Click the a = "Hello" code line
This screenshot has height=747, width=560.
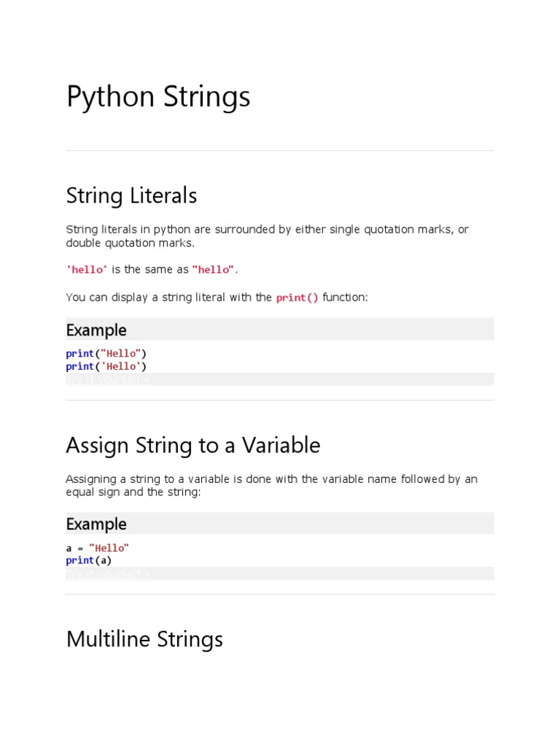(97, 547)
